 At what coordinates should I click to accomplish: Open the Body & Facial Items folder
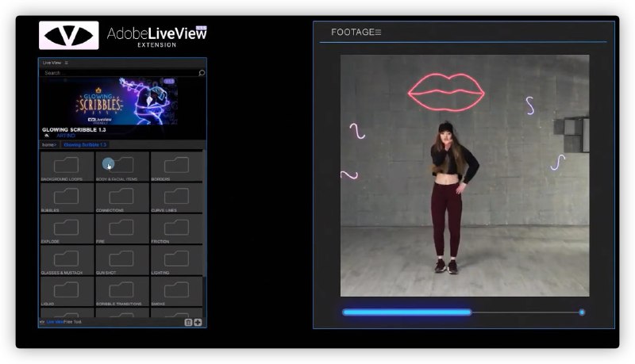pos(122,167)
